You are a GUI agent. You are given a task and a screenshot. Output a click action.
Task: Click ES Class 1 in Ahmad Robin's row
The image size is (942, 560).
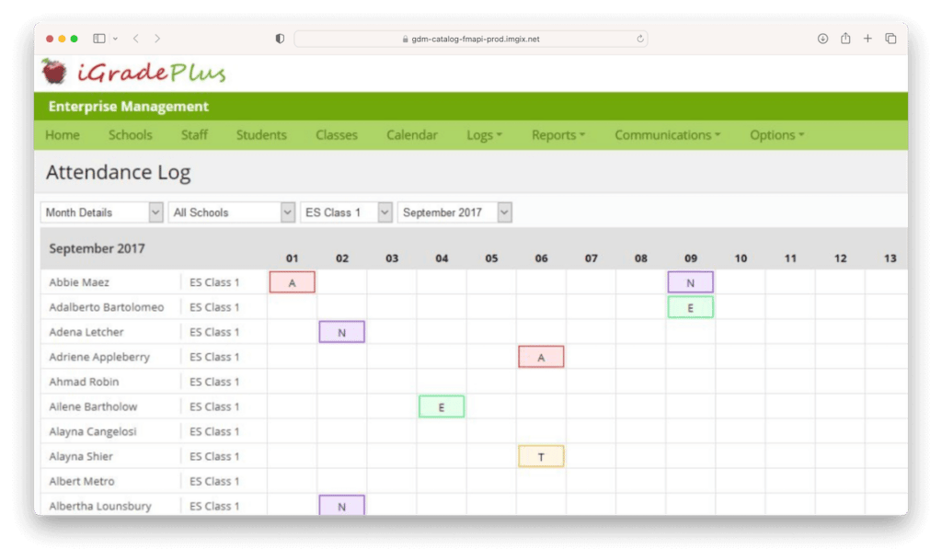(x=214, y=382)
